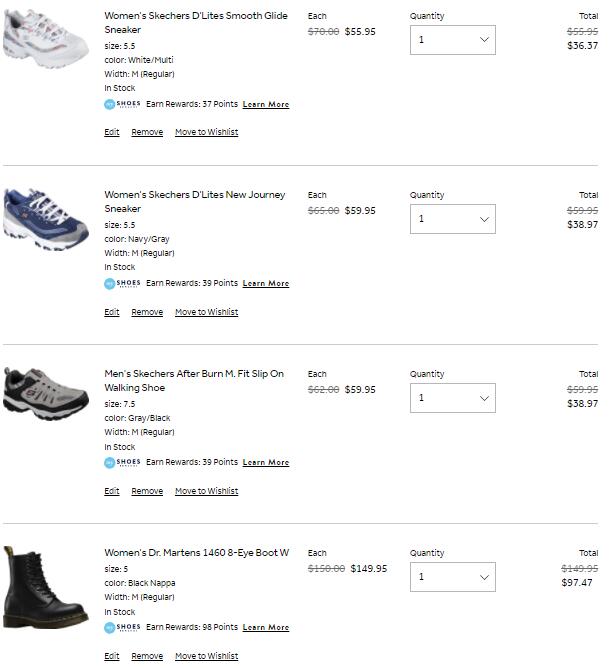Click Shoes Rewards icon for D'Lites Smooth Glide
This screenshot has width=609, height=668.
click(122, 104)
